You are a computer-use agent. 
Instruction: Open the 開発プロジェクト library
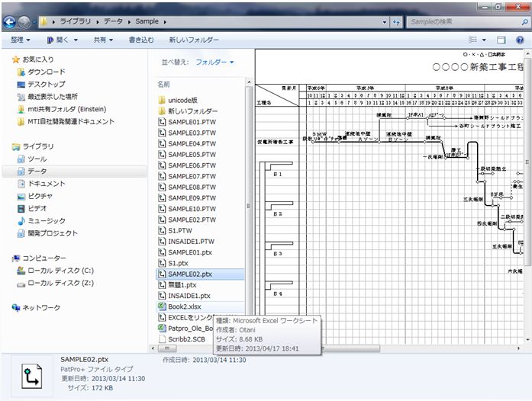pos(53,233)
